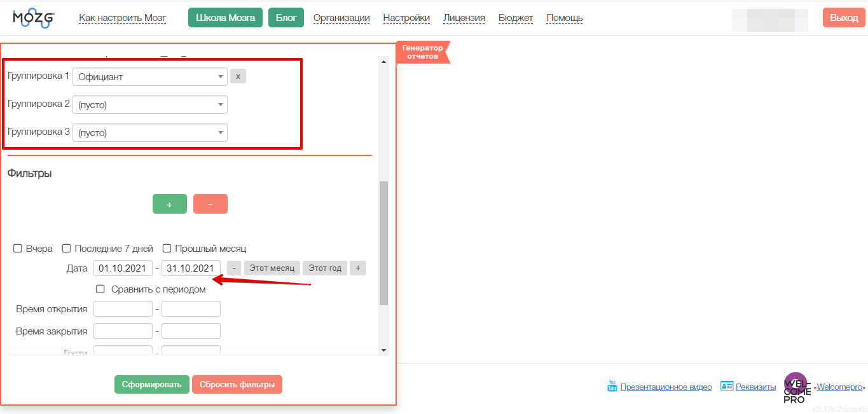Check the Сравнить с периодом option

pyautogui.click(x=100, y=289)
